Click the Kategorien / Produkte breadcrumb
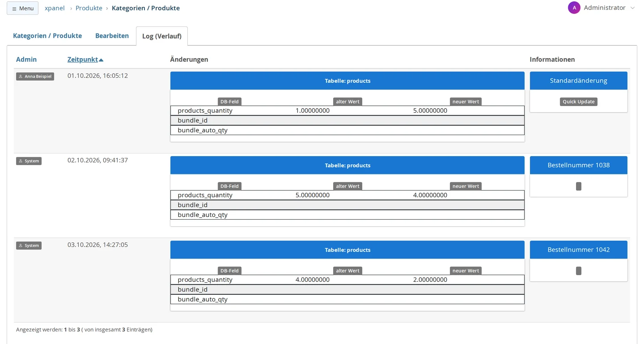This screenshot has height=344, width=644. click(x=146, y=8)
